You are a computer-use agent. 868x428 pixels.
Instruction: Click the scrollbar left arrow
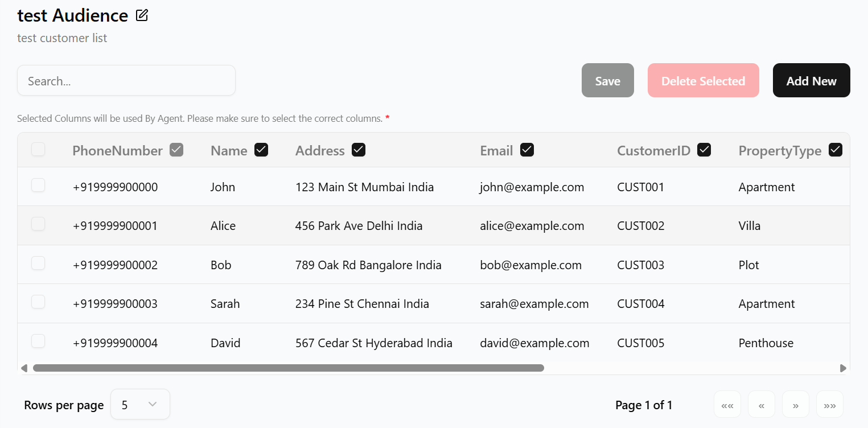tap(24, 368)
